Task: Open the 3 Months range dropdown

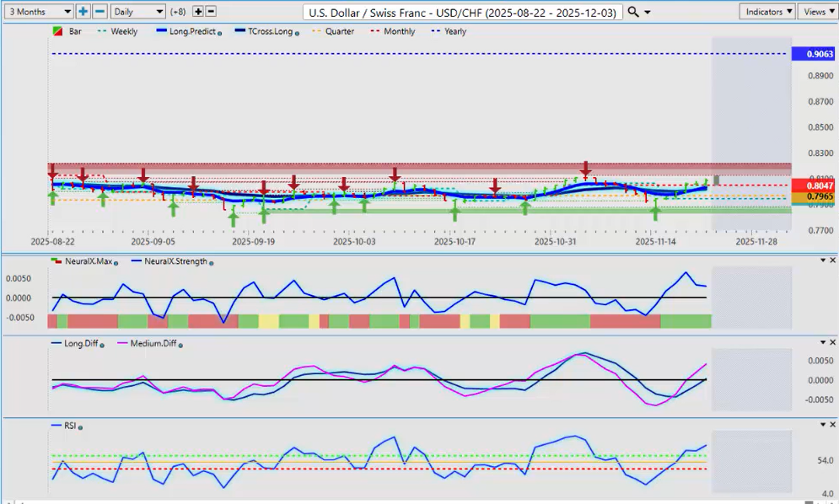Action: [38, 12]
